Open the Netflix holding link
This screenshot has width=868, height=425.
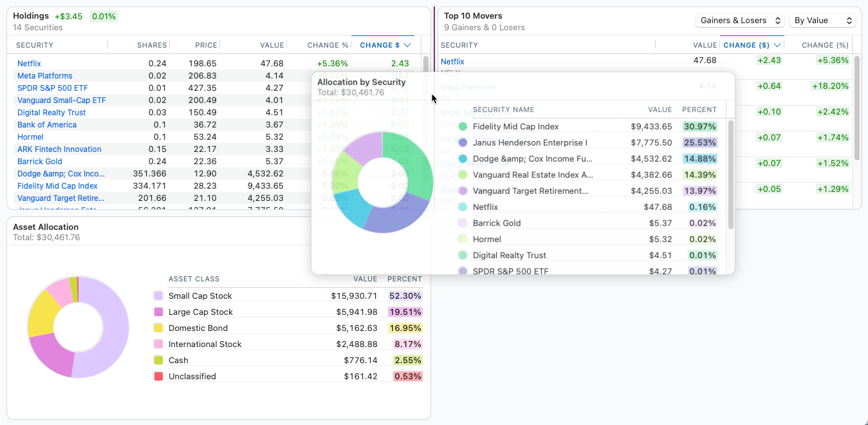click(x=29, y=64)
